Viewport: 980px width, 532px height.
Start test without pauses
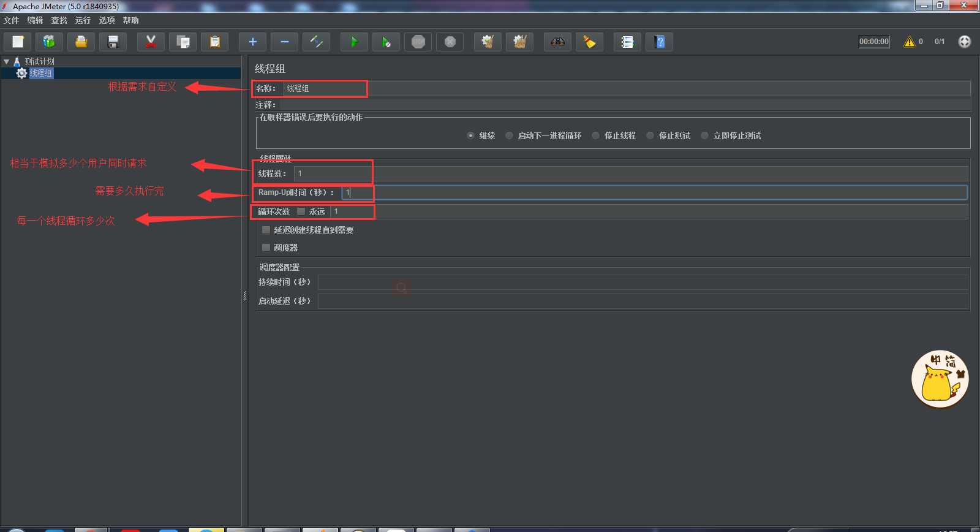click(x=386, y=42)
